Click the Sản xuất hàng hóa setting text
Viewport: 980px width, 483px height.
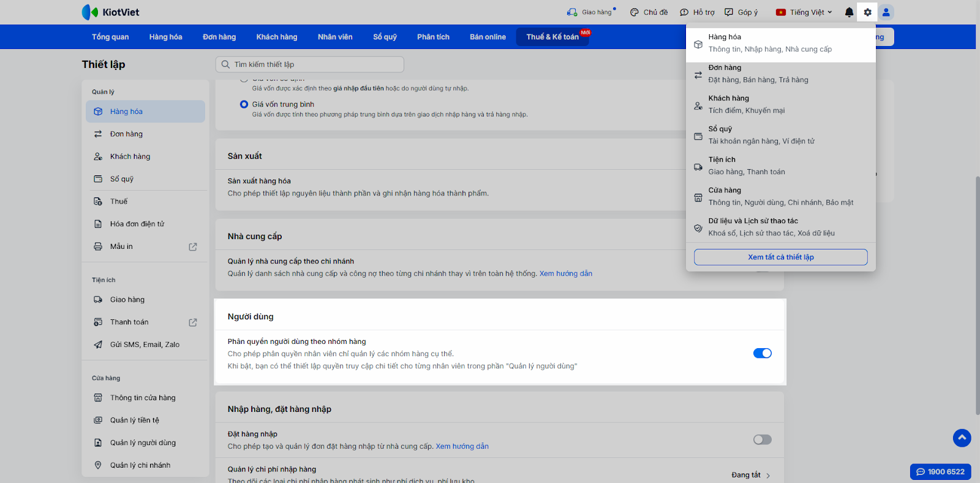(259, 181)
